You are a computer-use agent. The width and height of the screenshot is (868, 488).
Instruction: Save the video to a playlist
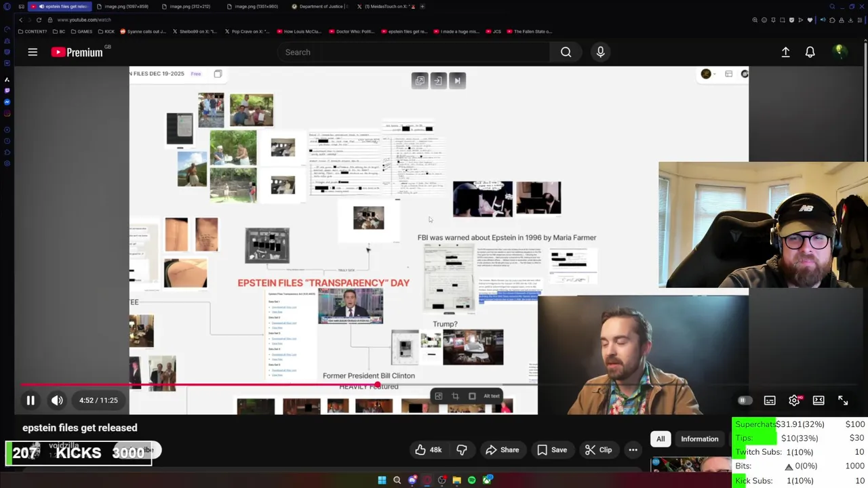point(551,450)
